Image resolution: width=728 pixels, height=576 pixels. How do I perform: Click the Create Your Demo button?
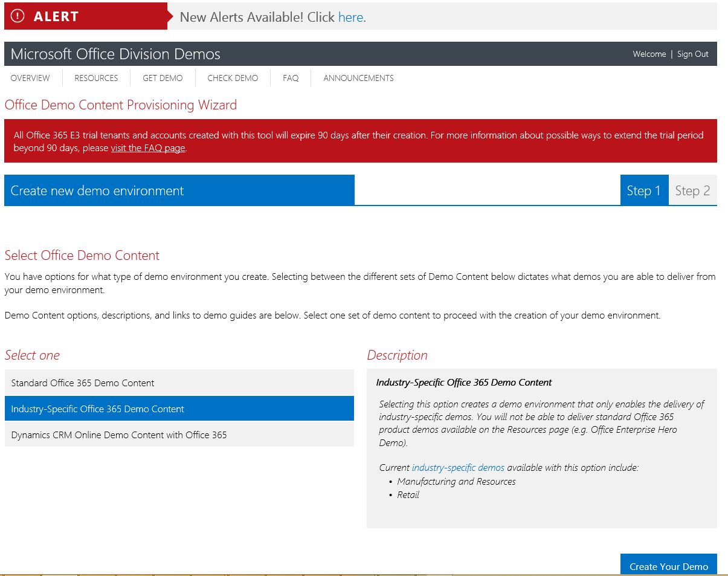(669, 565)
